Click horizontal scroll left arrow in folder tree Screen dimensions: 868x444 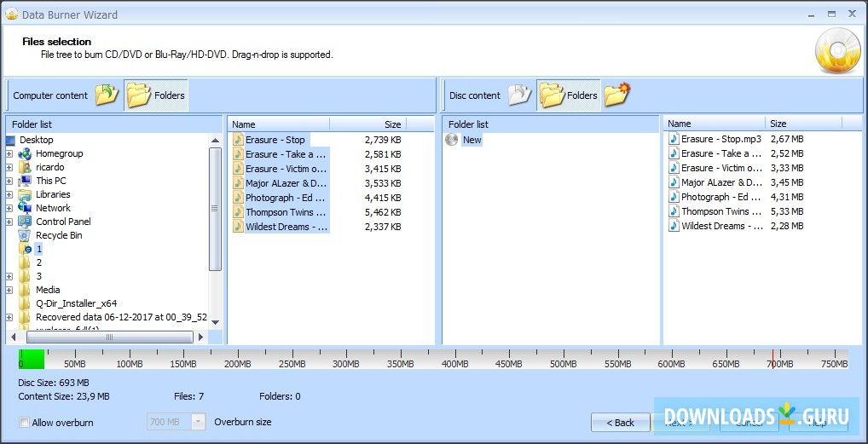click(12, 337)
